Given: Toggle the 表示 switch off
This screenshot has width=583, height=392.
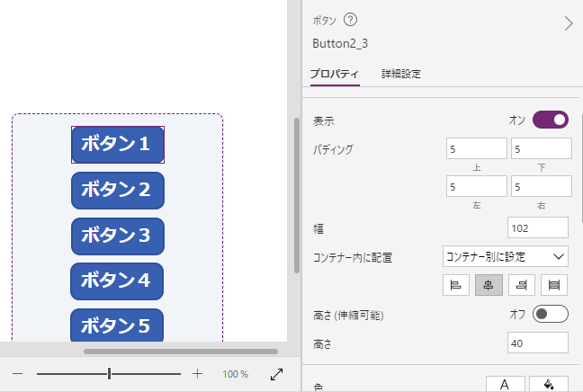Looking at the screenshot, I should point(551,120).
